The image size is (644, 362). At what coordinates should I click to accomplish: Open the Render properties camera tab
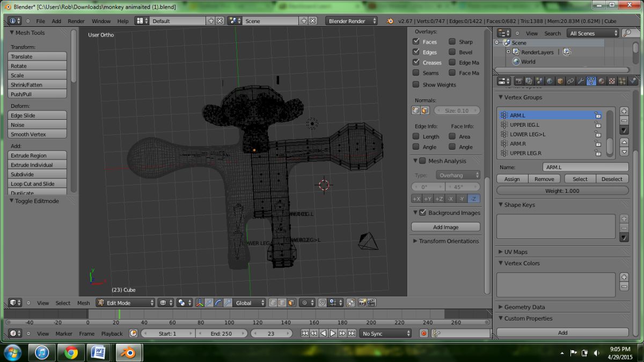click(x=519, y=81)
